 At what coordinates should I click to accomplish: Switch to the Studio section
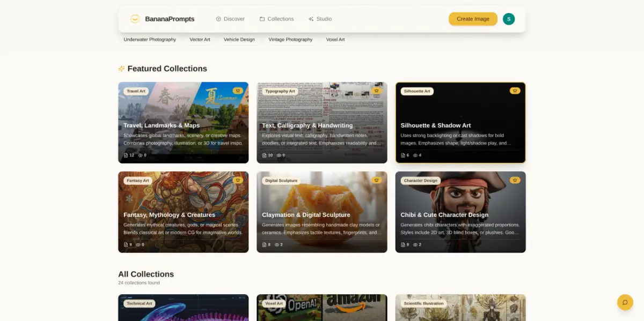(x=320, y=19)
